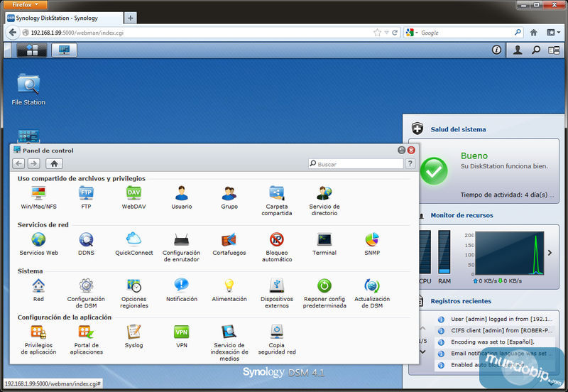This screenshot has height=392, width=568.
Task: Open the DSM main menu button
Action: 32,50
